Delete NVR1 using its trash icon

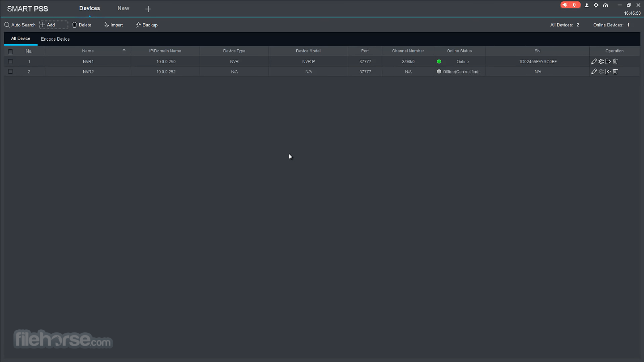[x=615, y=61]
